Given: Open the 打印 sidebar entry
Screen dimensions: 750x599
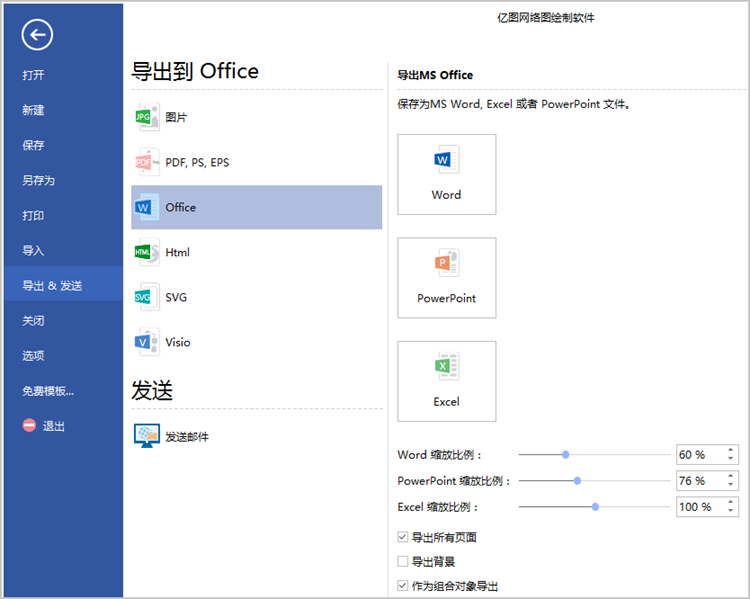Looking at the screenshot, I should [x=33, y=215].
